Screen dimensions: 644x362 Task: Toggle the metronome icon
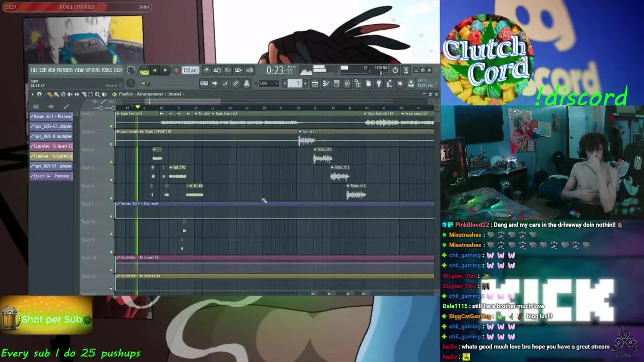tap(207, 70)
